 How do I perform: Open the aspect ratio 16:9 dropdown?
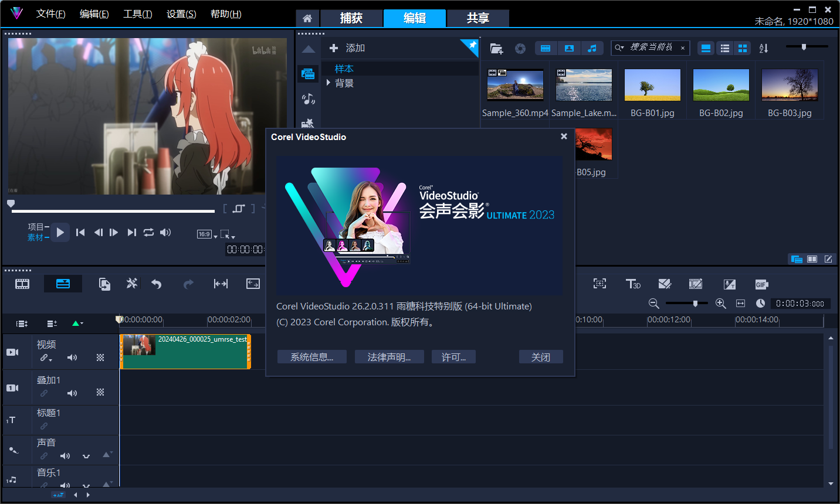coord(207,234)
